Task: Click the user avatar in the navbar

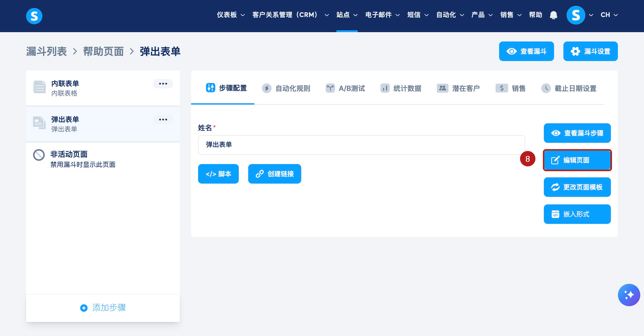Action: point(575,15)
